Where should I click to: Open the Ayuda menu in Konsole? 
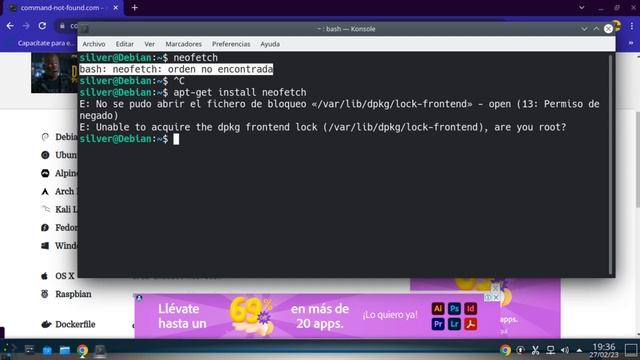point(270,44)
